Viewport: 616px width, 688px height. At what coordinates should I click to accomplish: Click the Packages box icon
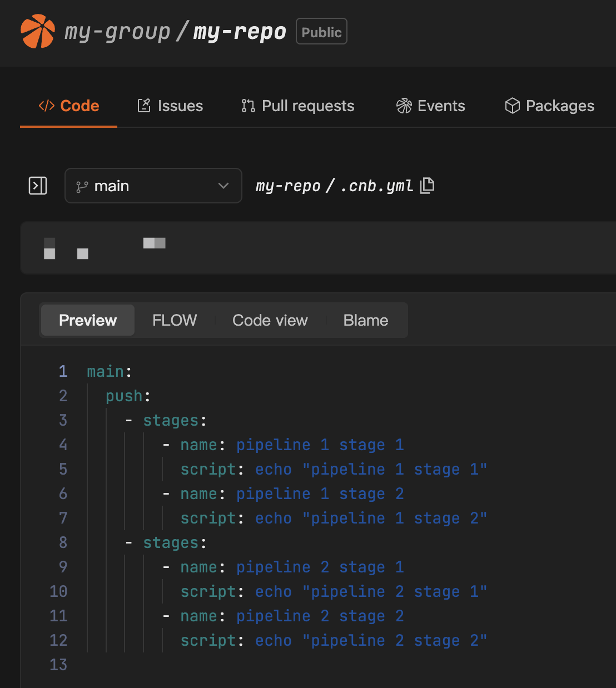coord(512,106)
